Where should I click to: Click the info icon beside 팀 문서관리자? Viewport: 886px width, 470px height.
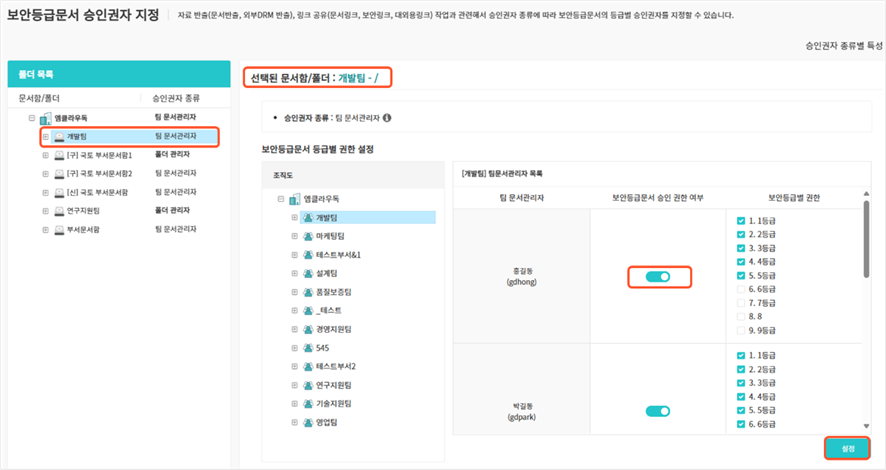point(387,118)
